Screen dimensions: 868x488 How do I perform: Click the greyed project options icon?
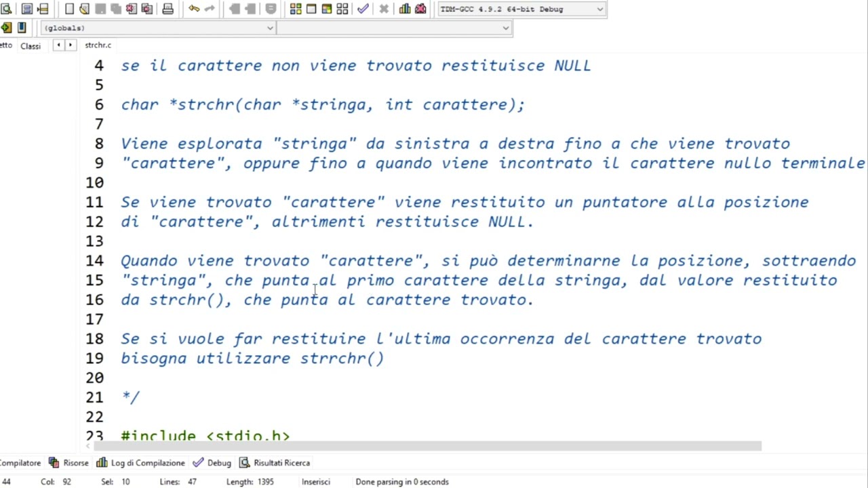click(271, 9)
